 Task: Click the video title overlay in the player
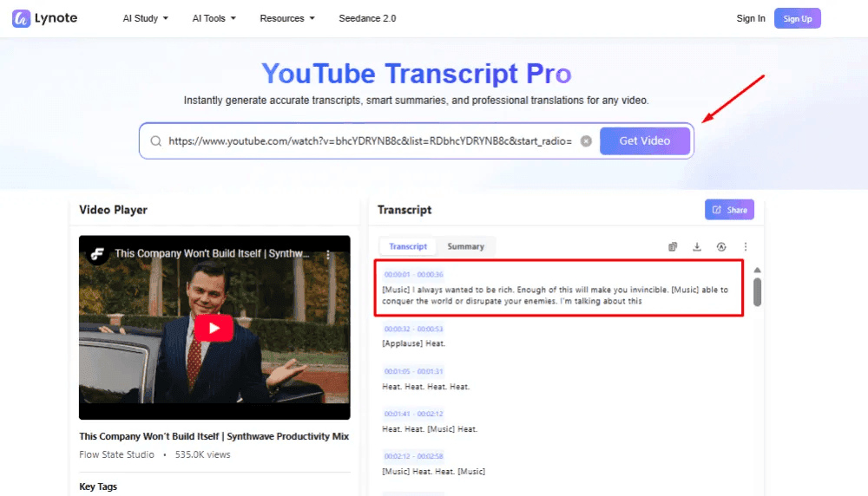pos(212,254)
